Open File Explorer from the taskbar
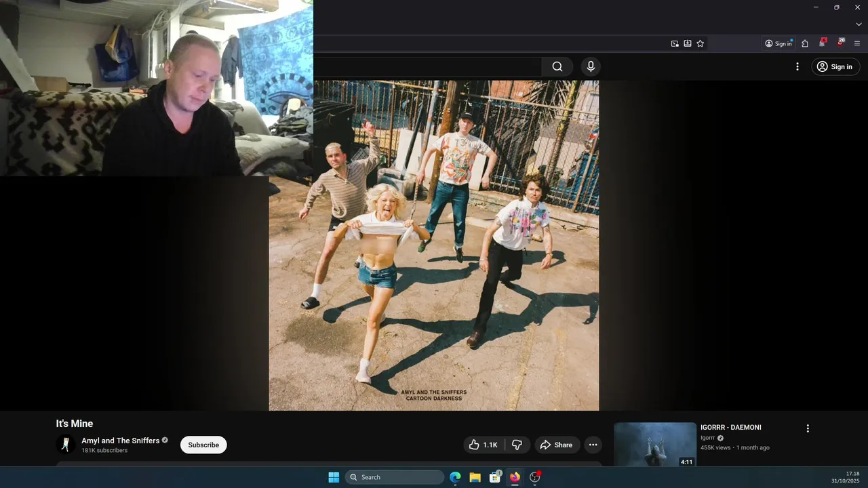Image resolution: width=868 pixels, height=488 pixels. [x=475, y=477]
